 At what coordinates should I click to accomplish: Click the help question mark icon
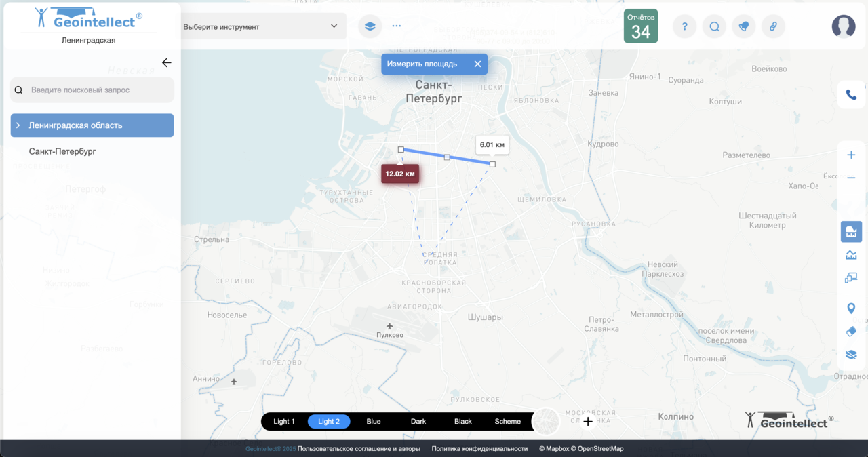click(684, 26)
